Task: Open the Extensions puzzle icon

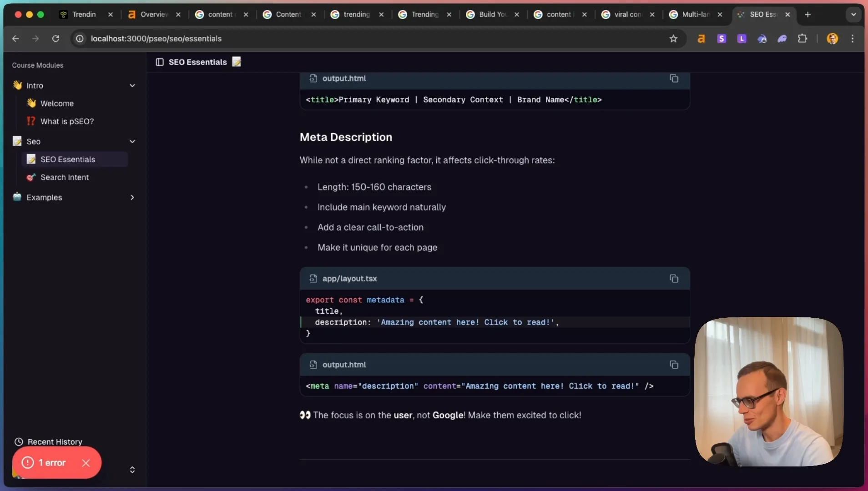Action: click(x=802, y=39)
